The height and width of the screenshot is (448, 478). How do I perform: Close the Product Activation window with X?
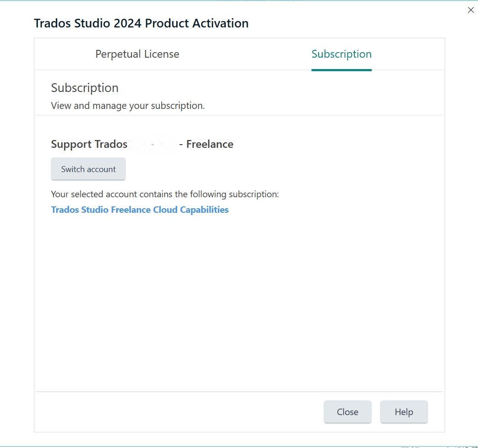[471, 10]
